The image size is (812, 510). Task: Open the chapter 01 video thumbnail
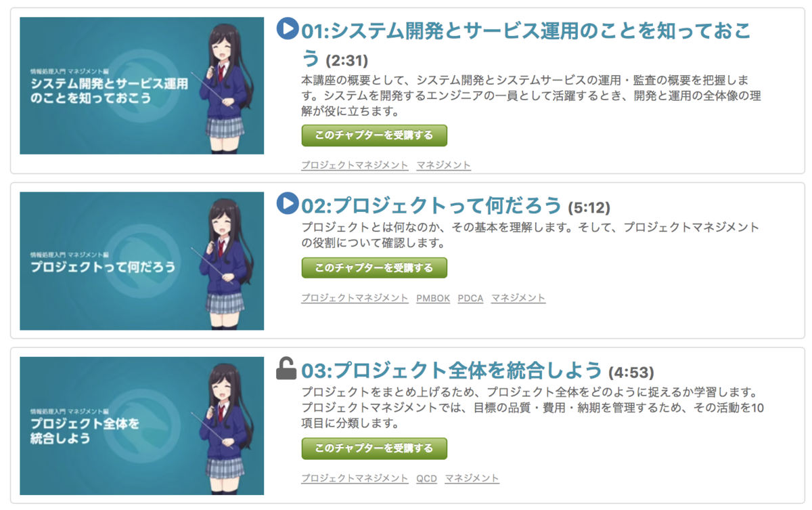142,86
